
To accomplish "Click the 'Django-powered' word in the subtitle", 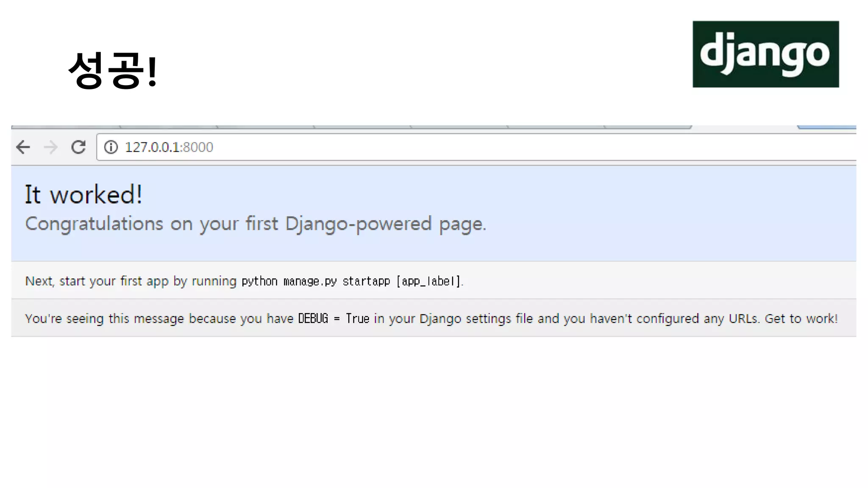I will pyautogui.click(x=358, y=224).
